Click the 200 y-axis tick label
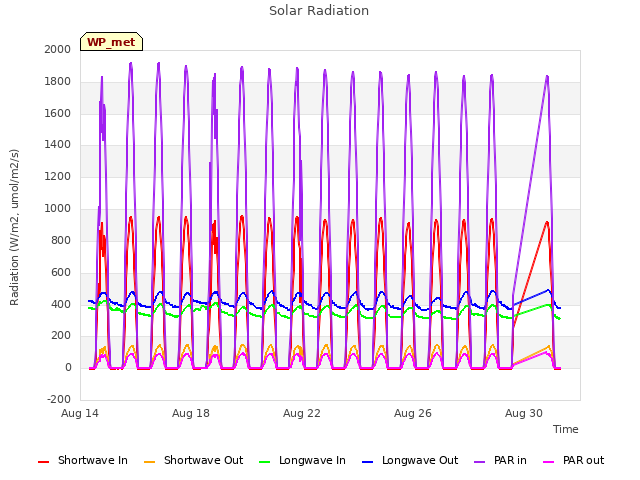The height and width of the screenshot is (480, 640). [x=61, y=336]
